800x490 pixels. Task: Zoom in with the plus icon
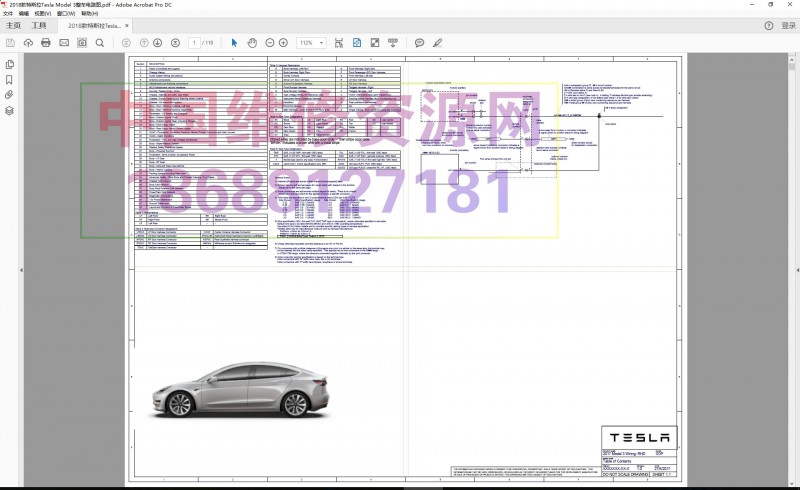(x=284, y=43)
